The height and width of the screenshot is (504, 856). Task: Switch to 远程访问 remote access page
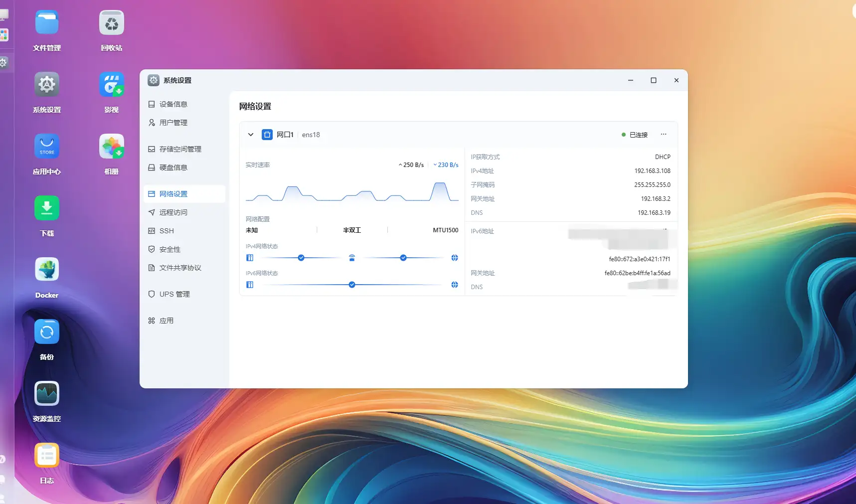click(173, 212)
